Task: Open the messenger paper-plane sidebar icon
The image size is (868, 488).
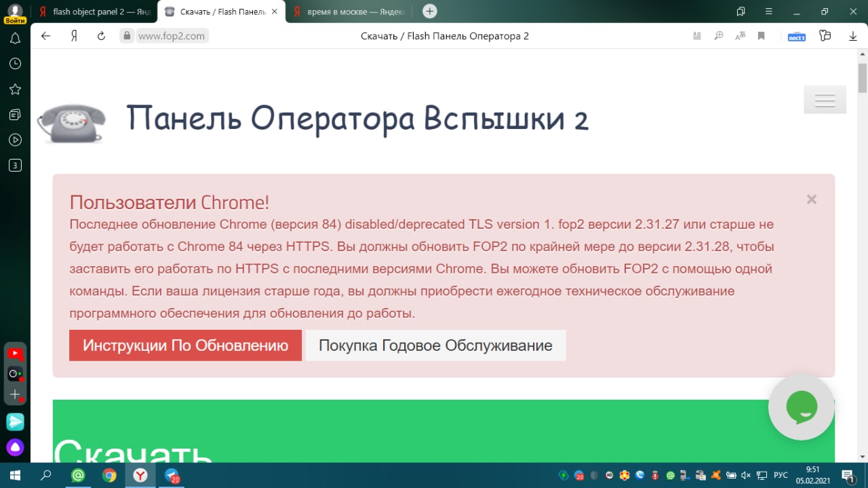Action: click(x=15, y=421)
